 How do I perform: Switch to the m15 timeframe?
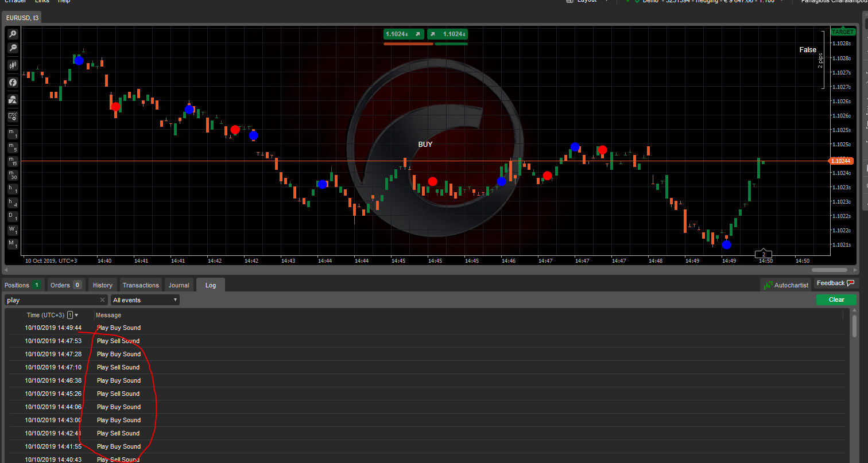12,161
